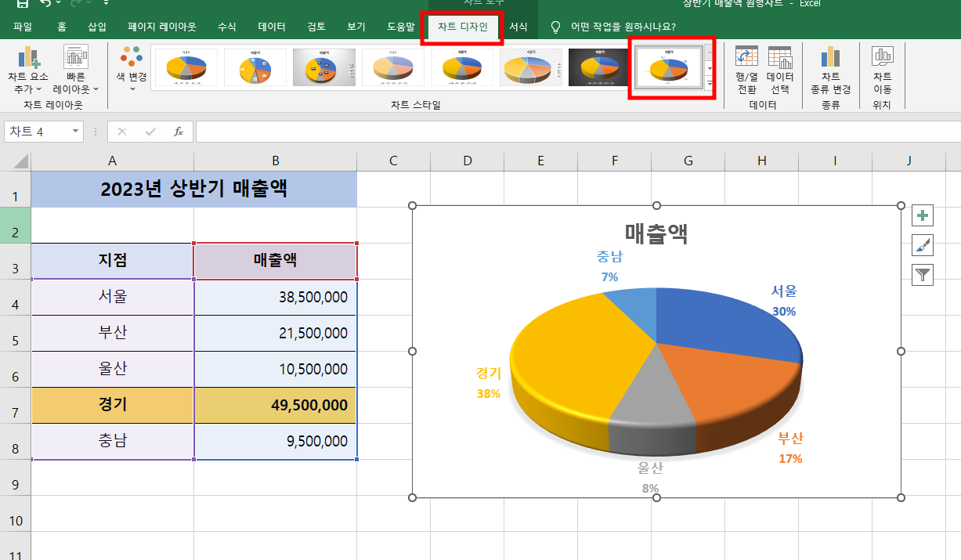Select the first chart style thumbnail
The height and width of the screenshot is (560, 961).
click(x=186, y=67)
